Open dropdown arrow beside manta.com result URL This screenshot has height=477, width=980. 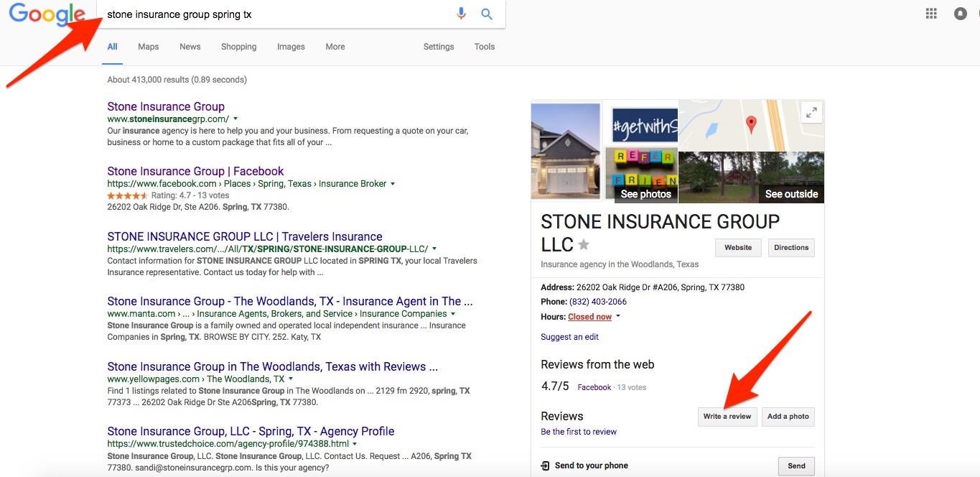pos(452,314)
